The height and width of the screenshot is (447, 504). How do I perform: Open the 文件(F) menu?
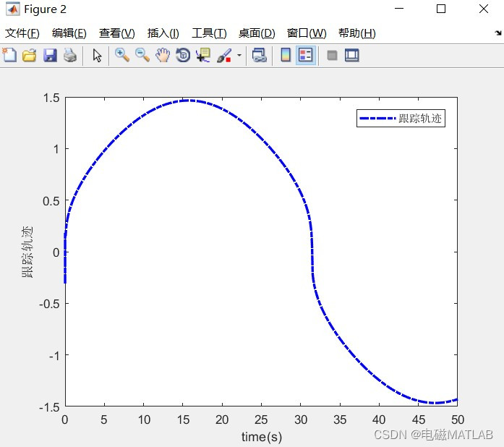[x=22, y=33]
